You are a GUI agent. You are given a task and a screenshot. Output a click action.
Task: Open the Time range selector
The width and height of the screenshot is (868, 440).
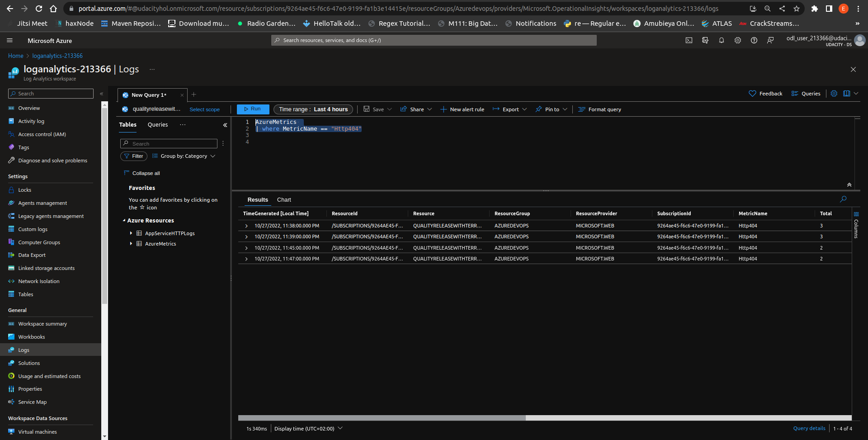click(x=313, y=109)
